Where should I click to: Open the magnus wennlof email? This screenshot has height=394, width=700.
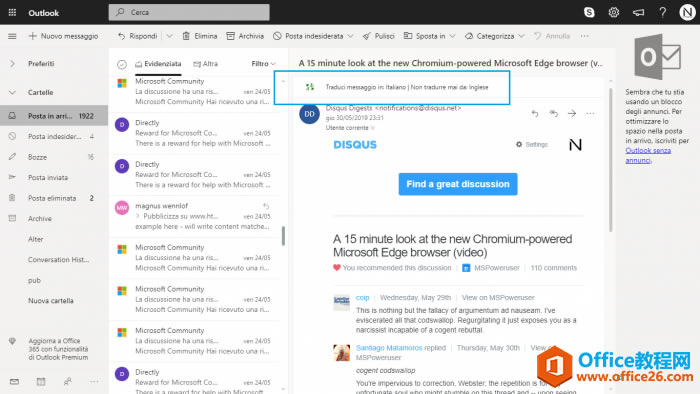[196, 216]
